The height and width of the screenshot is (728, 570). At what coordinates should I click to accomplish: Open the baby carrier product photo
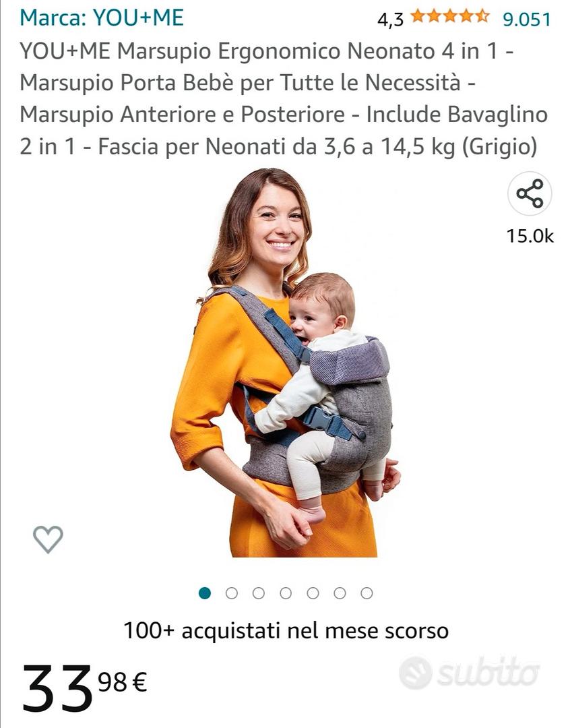click(x=286, y=362)
